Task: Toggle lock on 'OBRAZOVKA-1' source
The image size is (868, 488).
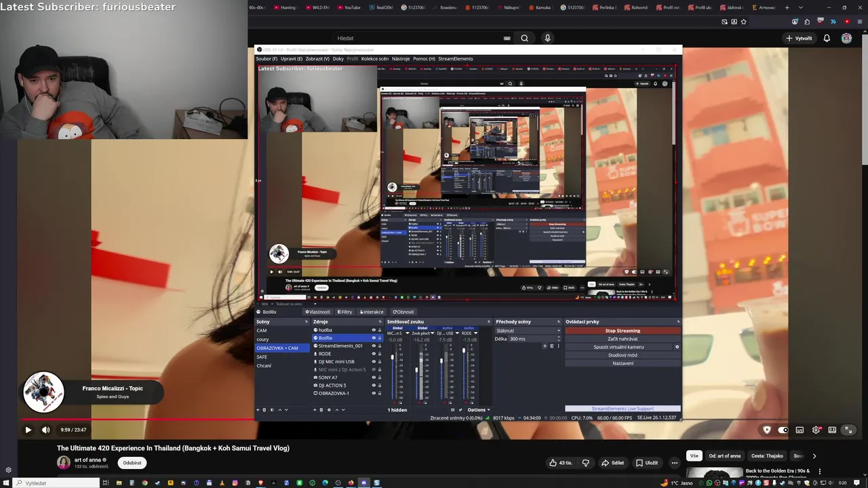Action: pos(380,393)
